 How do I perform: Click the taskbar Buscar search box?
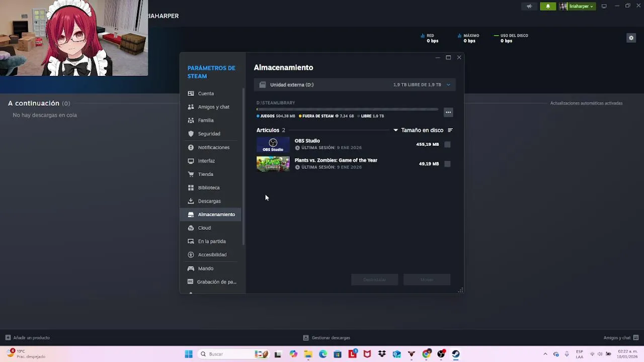coord(234,354)
